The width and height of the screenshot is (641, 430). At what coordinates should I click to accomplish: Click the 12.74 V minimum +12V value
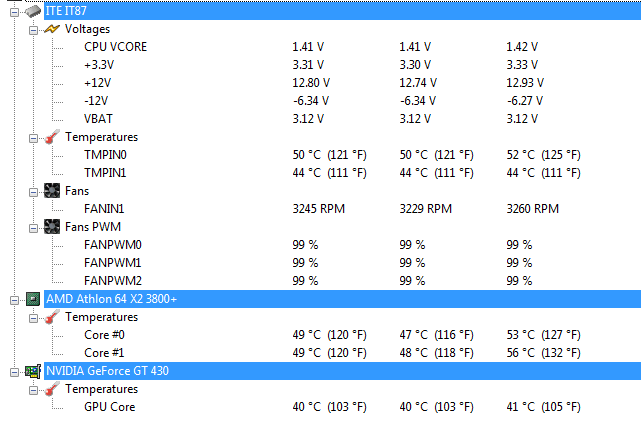click(x=418, y=83)
